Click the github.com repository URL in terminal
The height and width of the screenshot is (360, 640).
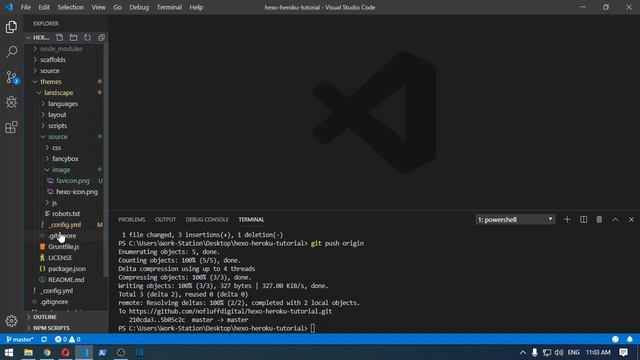point(231,311)
